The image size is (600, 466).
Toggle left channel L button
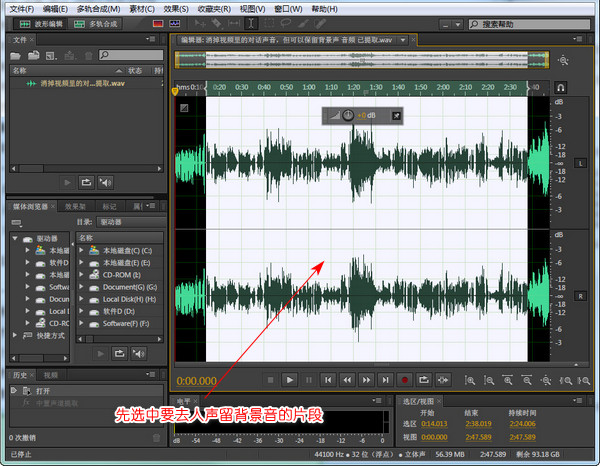tap(580, 163)
